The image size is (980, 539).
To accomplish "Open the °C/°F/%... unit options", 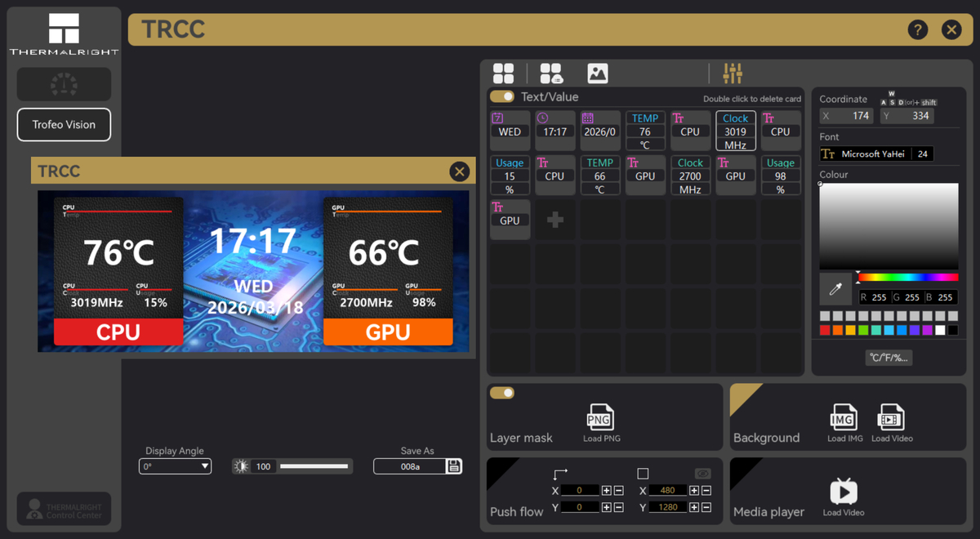I will coord(889,358).
